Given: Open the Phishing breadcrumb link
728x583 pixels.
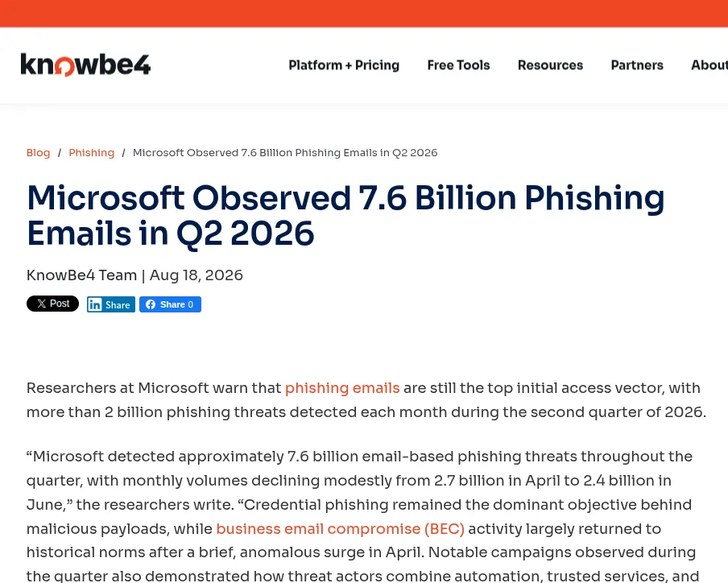Looking at the screenshot, I should 92,153.
